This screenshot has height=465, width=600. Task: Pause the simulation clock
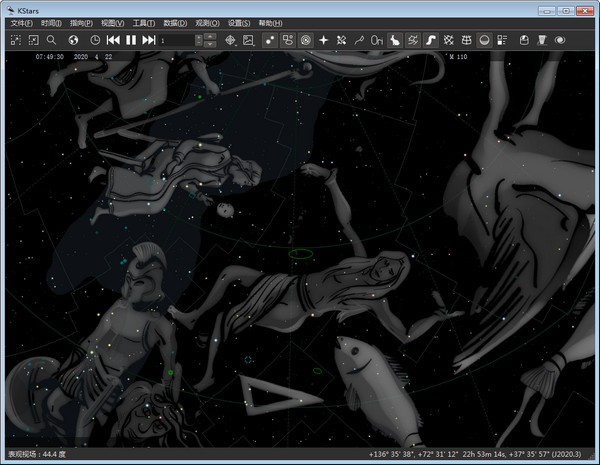(x=131, y=40)
